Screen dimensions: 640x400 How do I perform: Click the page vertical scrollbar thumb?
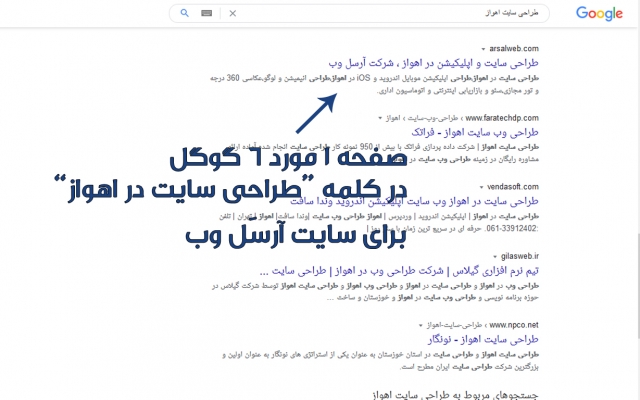pos(638,286)
